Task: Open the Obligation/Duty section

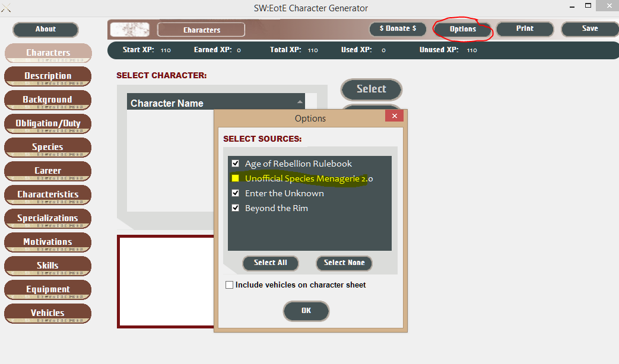Action: pyautogui.click(x=47, y=123)
